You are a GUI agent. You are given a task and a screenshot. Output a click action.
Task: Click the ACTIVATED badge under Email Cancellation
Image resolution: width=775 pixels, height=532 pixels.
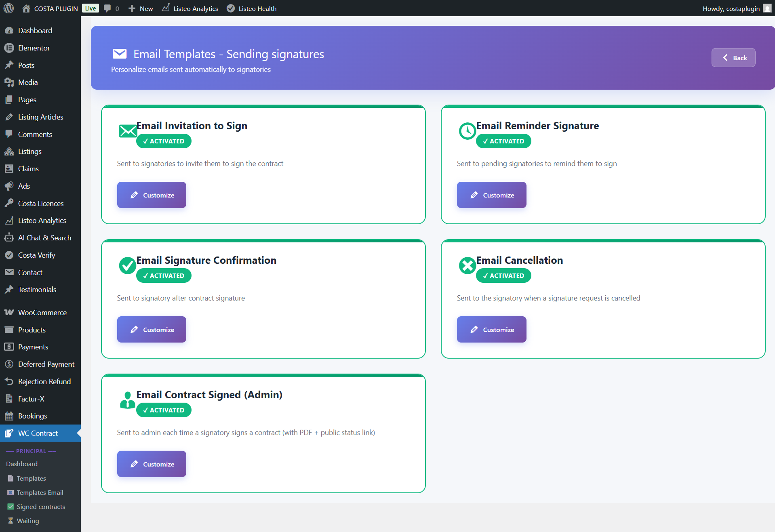click(503, 276)
